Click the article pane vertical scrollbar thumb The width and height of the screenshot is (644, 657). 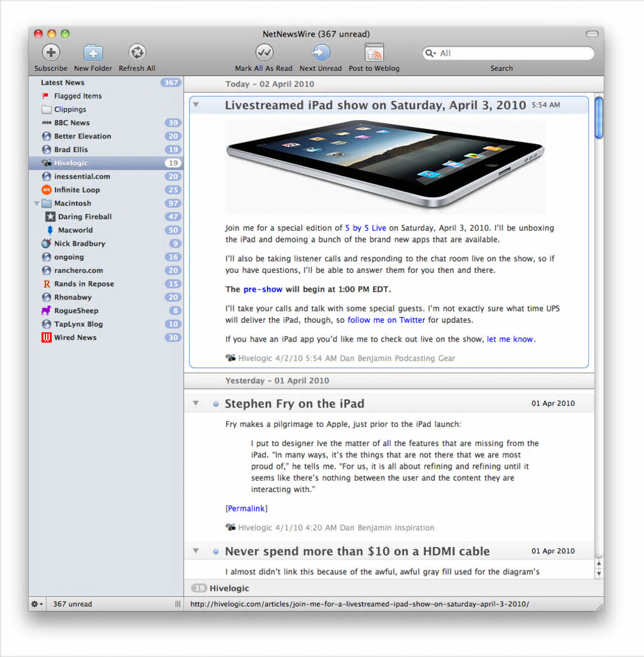[599, 118]
